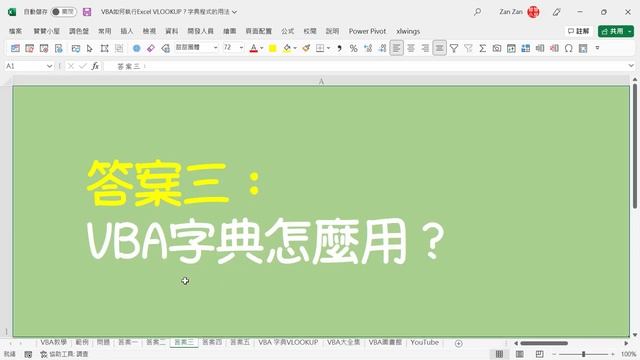
Task: Open the 插入 (Insert) ribbon tab
Action: tap(127, 31)
